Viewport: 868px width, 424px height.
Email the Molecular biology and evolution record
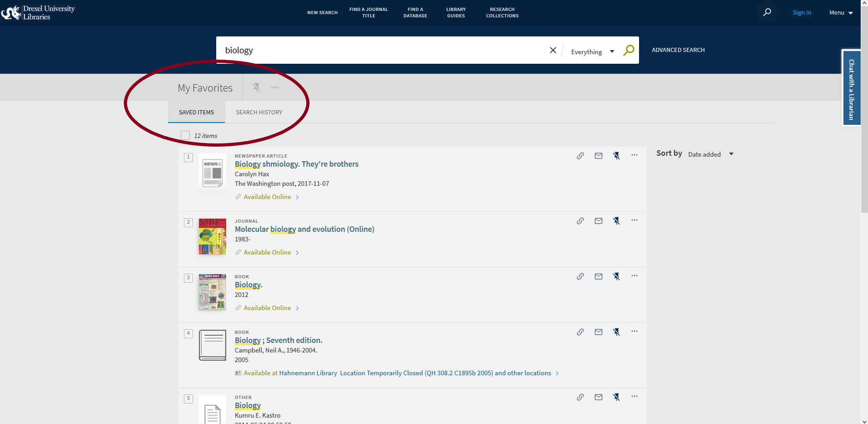598,220
